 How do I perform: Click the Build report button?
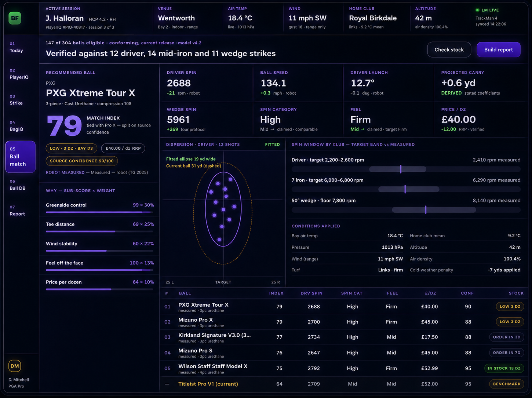[x=499, y=50]
